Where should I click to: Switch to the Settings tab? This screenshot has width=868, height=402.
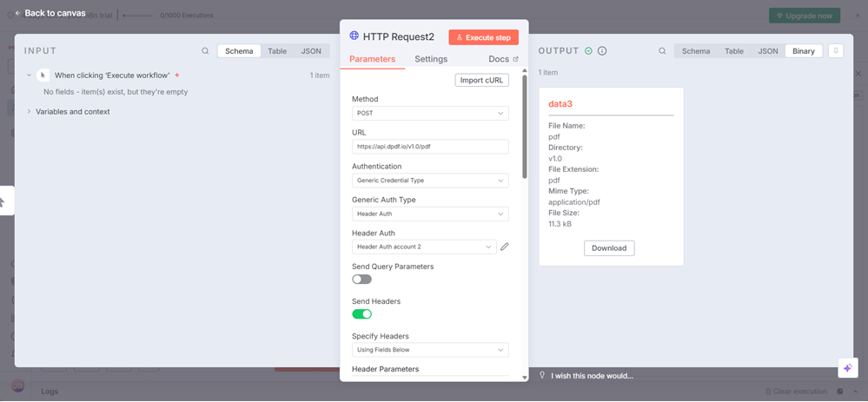click(x=431, y=59)
